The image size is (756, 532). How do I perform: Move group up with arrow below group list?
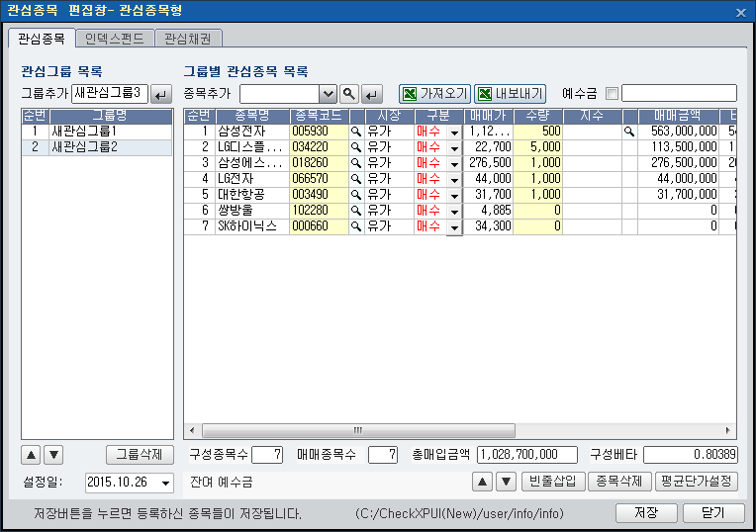(x=31, y=455)
